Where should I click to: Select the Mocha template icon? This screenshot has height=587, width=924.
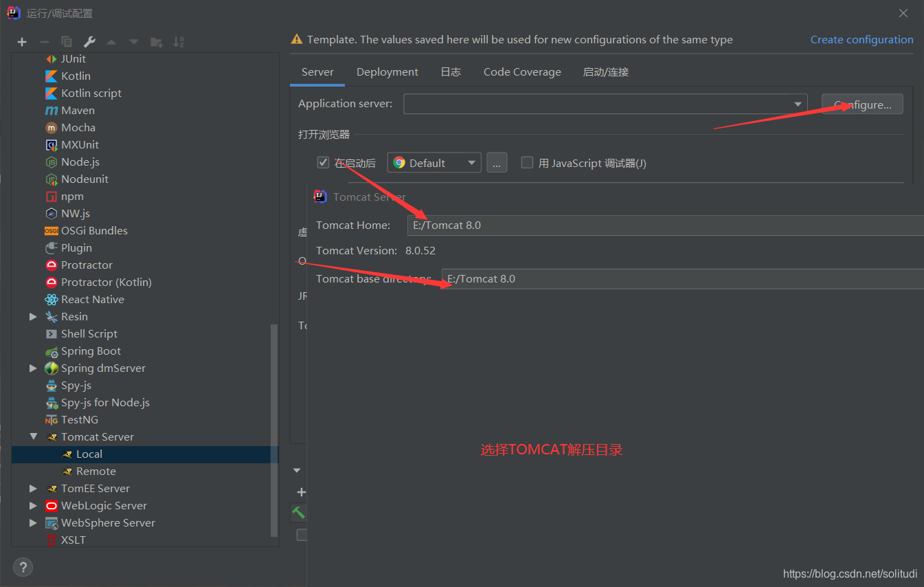[52, 128]
